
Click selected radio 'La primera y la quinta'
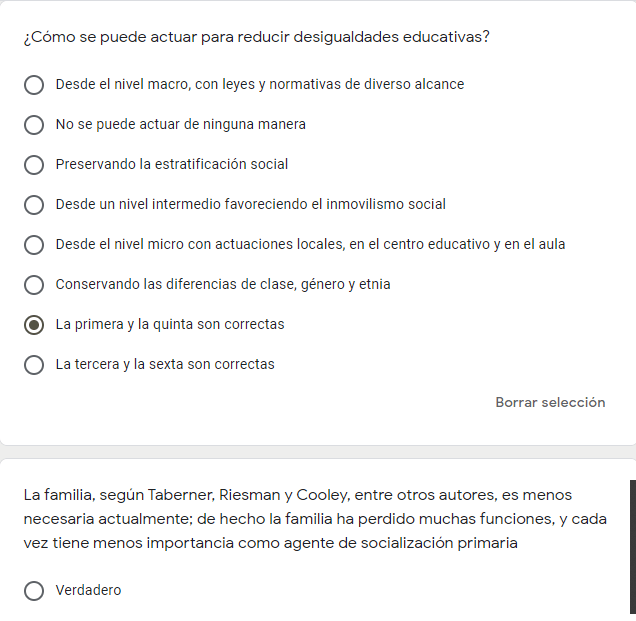coord(34,325)
